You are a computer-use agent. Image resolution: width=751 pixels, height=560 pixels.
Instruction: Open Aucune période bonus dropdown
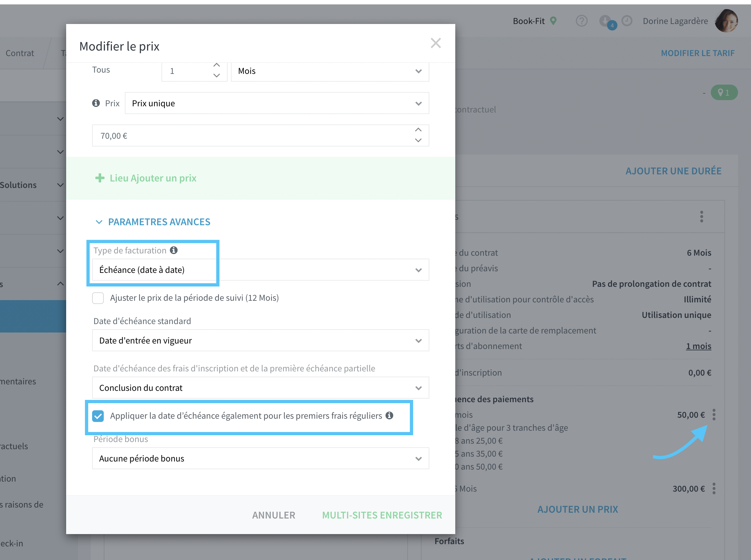(x=260, y=458)
